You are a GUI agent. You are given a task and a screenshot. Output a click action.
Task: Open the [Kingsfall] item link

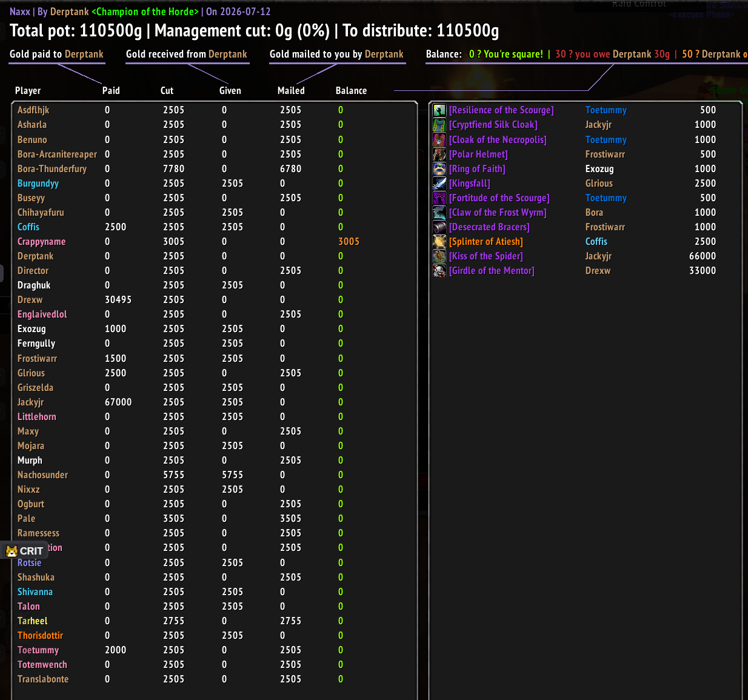pyautogui.click(x=470, y=183)
